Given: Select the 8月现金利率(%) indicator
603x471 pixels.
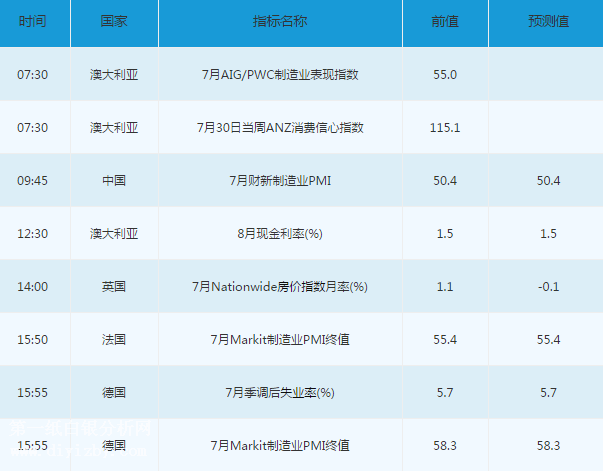Looking at the screenshot, I should [x=280, y=234].
